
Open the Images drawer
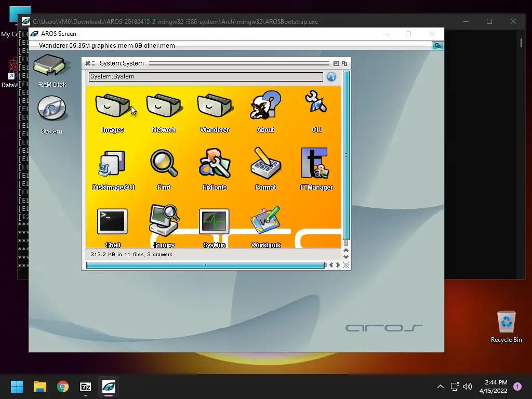[112, 106]
